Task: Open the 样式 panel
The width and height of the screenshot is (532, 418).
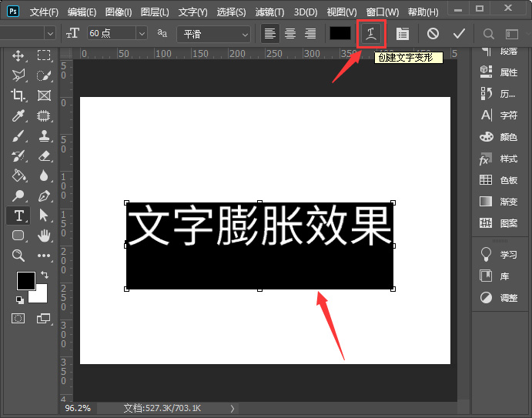Action: pos(499,159)
